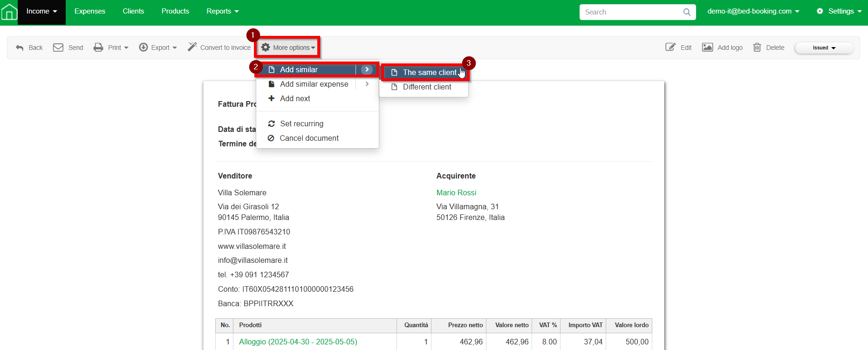Image resolution: width=868 pixels, height=350 pixels.
Task: Click Convert to invoice
Action: tap(219, 48)
